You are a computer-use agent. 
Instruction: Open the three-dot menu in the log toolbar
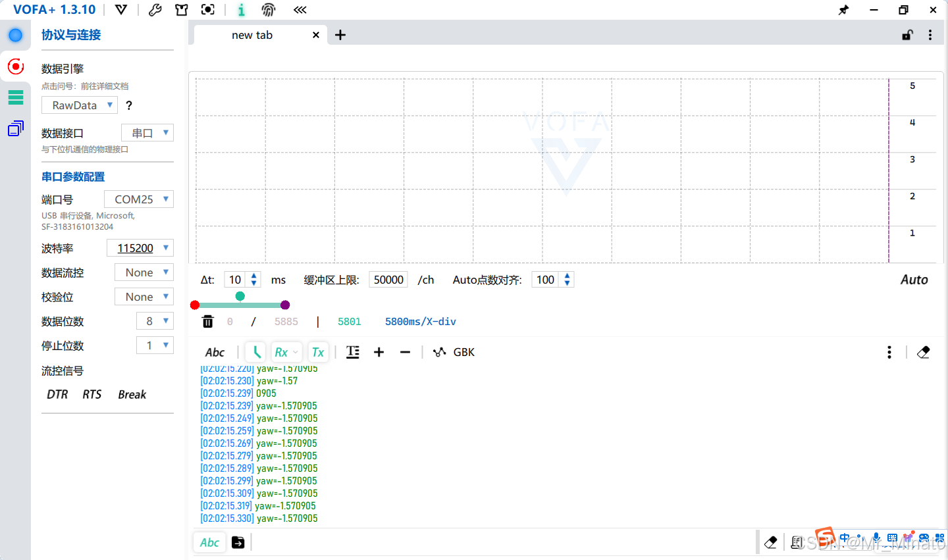[889, 352]
